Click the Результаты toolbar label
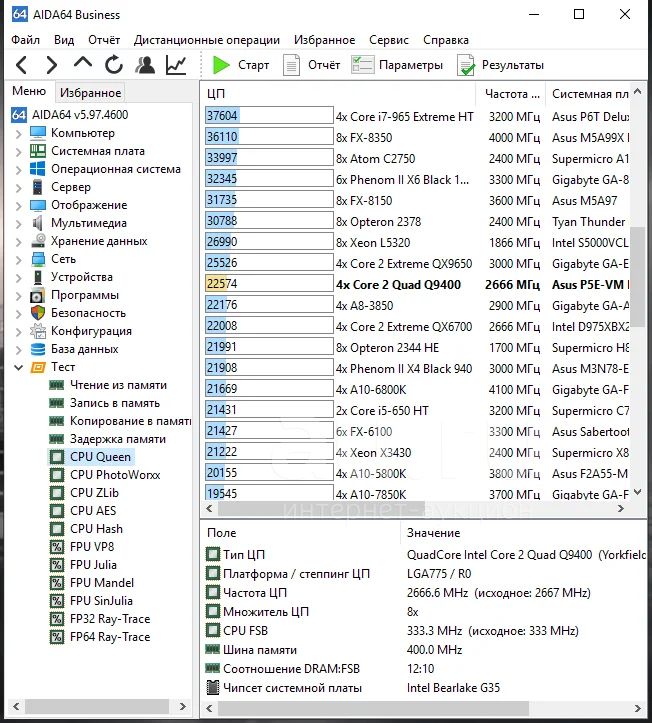 tap(513, 65)
